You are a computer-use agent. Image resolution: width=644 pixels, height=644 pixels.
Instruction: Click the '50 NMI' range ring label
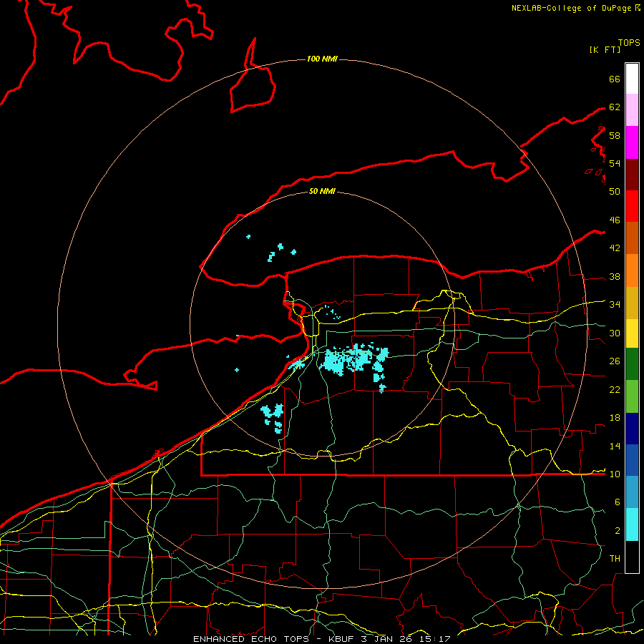click(322, 191)
